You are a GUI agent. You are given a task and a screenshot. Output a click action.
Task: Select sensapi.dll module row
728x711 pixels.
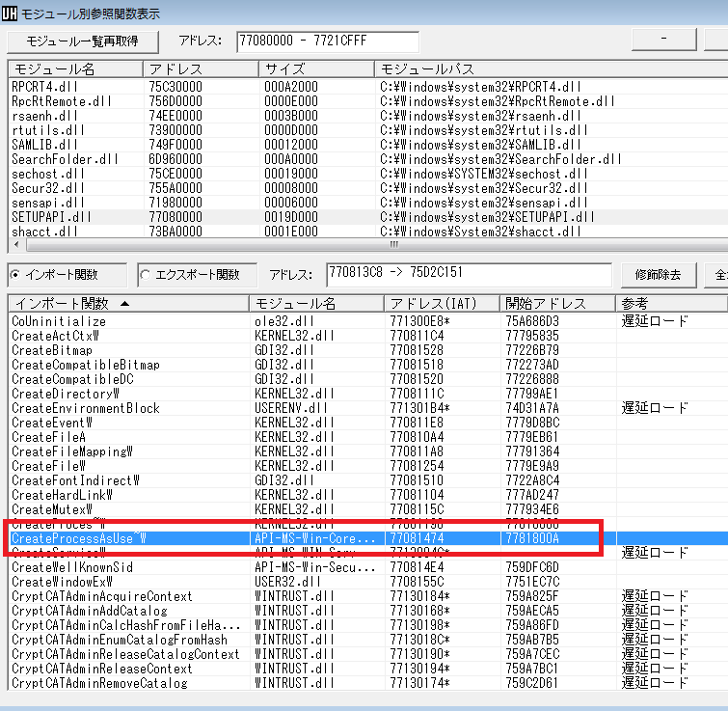point(368,203)
